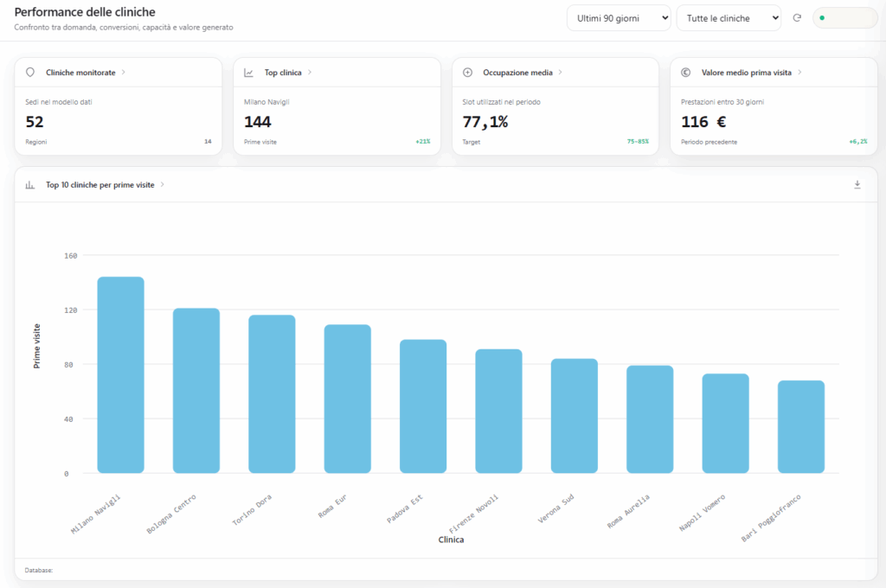Click the 'Bari Poggiofranco' x-axis label
The image size is (886, 588).
(771, 518)
